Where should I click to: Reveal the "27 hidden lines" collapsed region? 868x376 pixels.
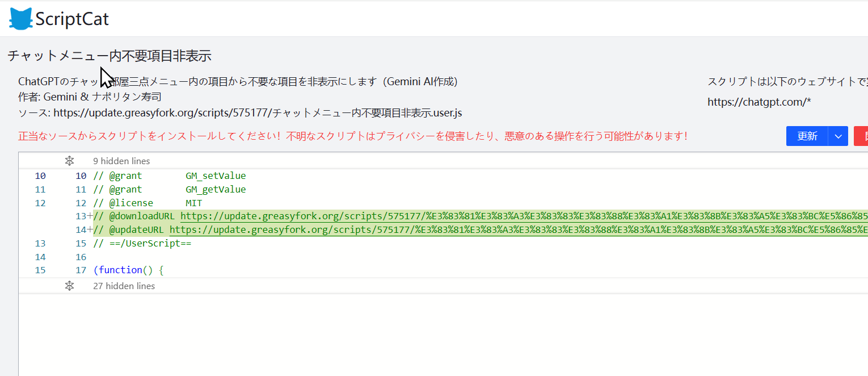[x=124, y=286]
